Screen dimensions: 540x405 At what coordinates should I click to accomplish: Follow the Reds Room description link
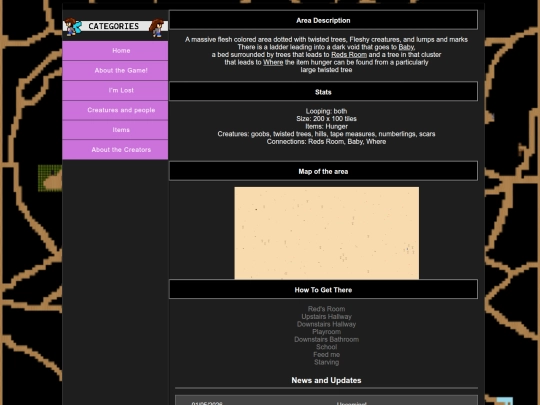point(349,55)
